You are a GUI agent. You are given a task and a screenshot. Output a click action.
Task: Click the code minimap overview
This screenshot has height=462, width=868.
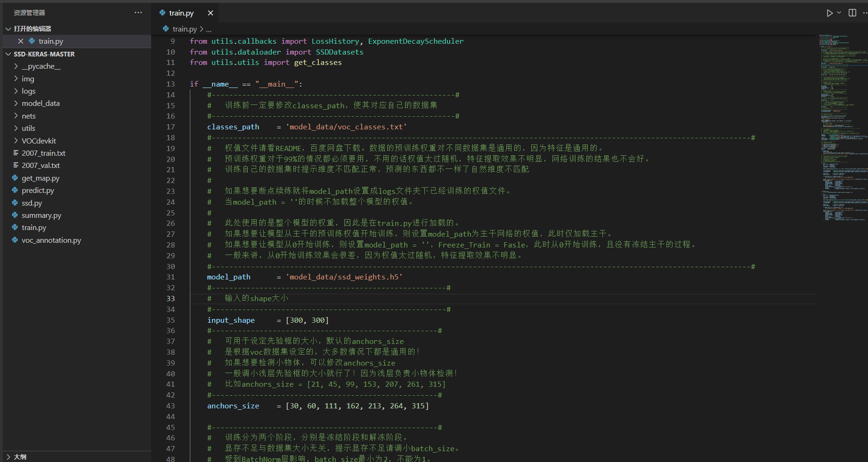[843, 127]
